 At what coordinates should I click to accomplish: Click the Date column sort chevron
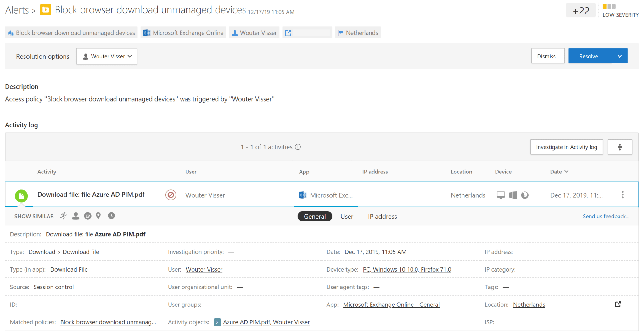pyautogui.click(x=567, y=172)
